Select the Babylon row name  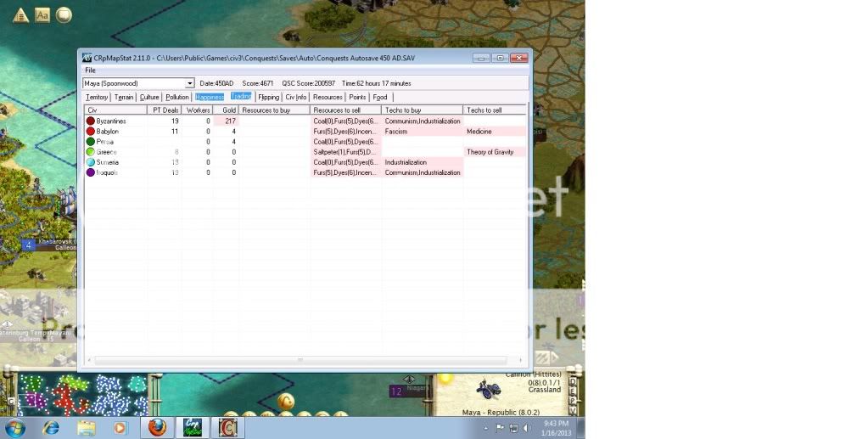click(108, 132)
